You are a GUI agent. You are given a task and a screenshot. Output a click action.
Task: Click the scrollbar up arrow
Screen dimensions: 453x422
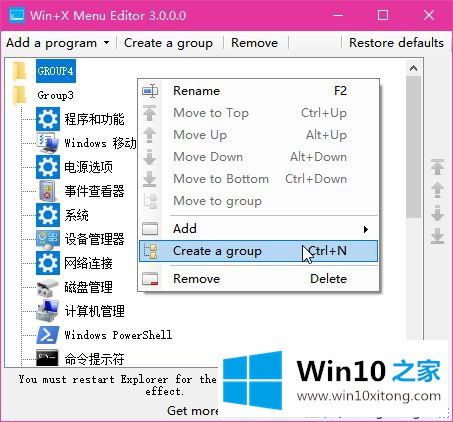click(x=413, y=68)
